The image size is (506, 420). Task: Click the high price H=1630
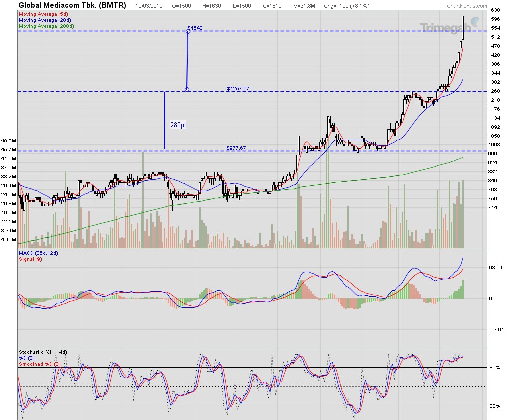pos(211,6)
